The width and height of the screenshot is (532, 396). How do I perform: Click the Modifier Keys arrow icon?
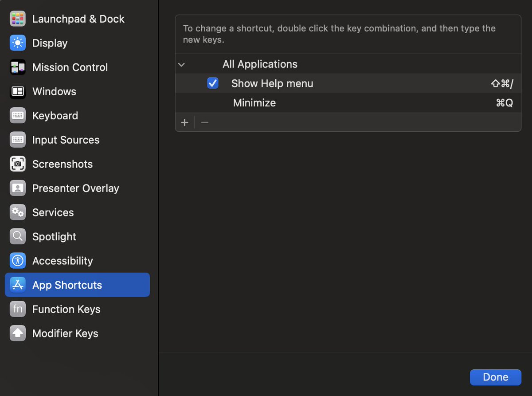[x=18, y=333]
